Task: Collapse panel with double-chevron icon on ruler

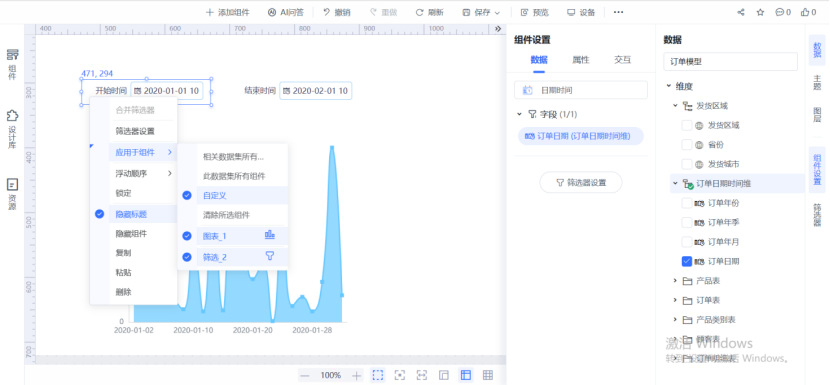Action: (498, 29)
